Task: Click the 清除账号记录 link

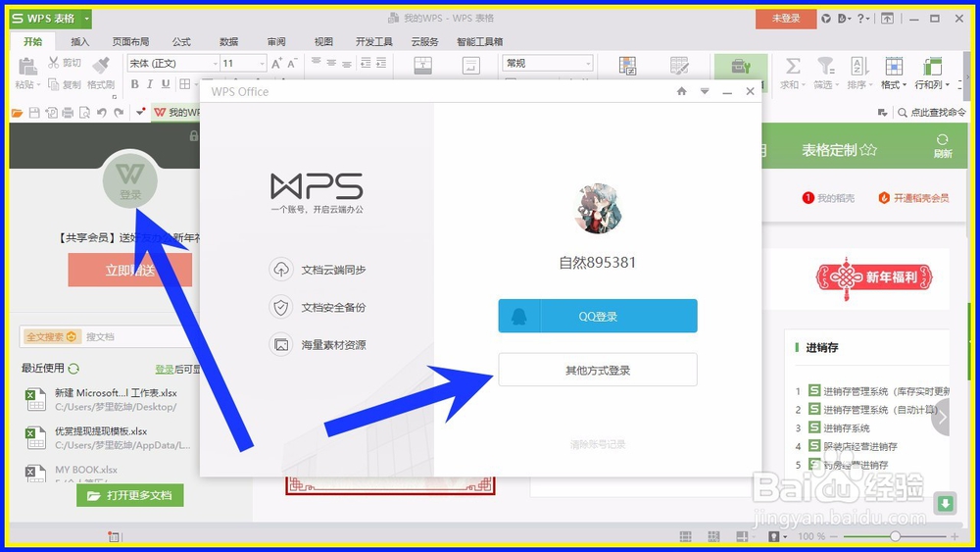Action: pyautogui.click(x=598, y=444)
